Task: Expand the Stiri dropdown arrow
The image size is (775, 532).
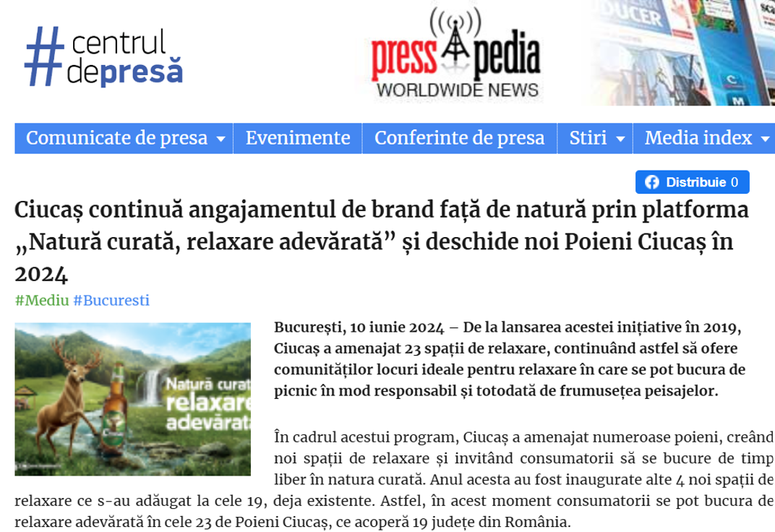Action: 620,139
